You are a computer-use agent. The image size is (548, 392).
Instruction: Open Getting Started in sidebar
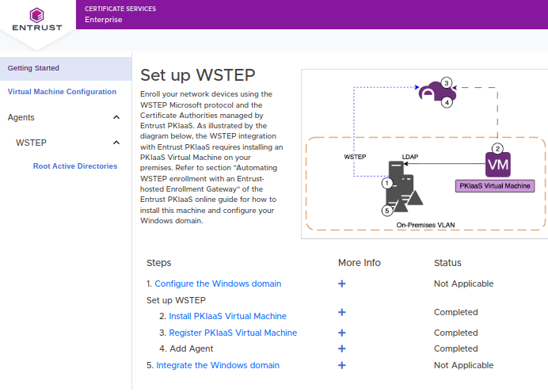(x=34, y=68)
